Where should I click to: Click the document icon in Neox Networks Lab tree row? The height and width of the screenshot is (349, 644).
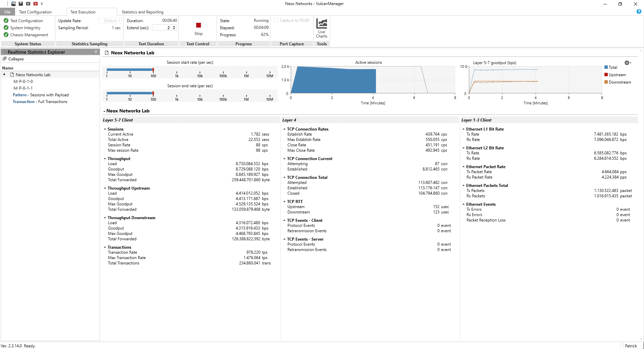[x=12, y=74]
